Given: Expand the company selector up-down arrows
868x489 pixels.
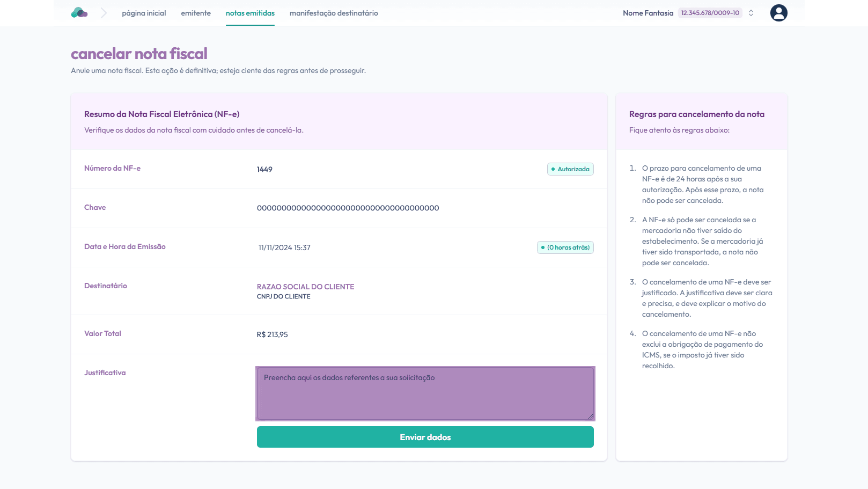Looking at the screenshot, I should pos(751,13).
